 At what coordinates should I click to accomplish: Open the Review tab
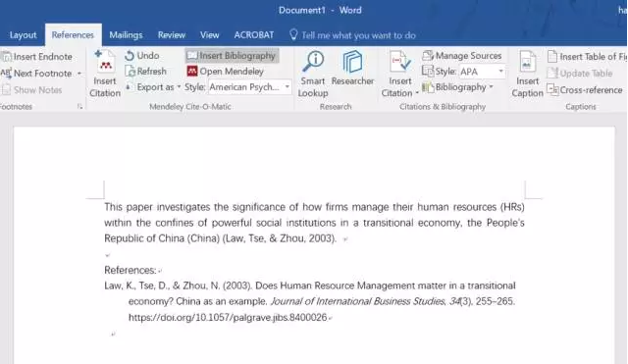(x=172, y=35)
